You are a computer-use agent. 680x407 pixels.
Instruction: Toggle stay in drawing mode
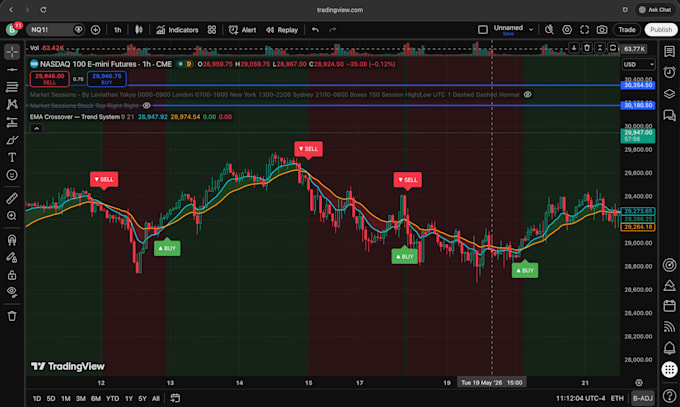click(12, 257)
